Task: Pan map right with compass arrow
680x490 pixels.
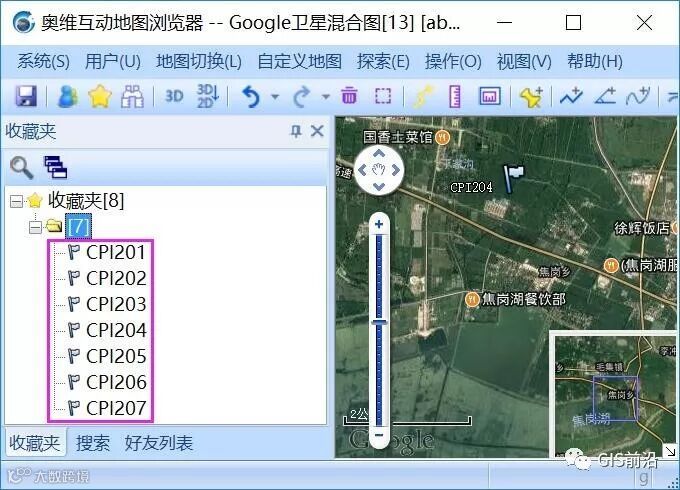Action: click(x=396, y=170)
